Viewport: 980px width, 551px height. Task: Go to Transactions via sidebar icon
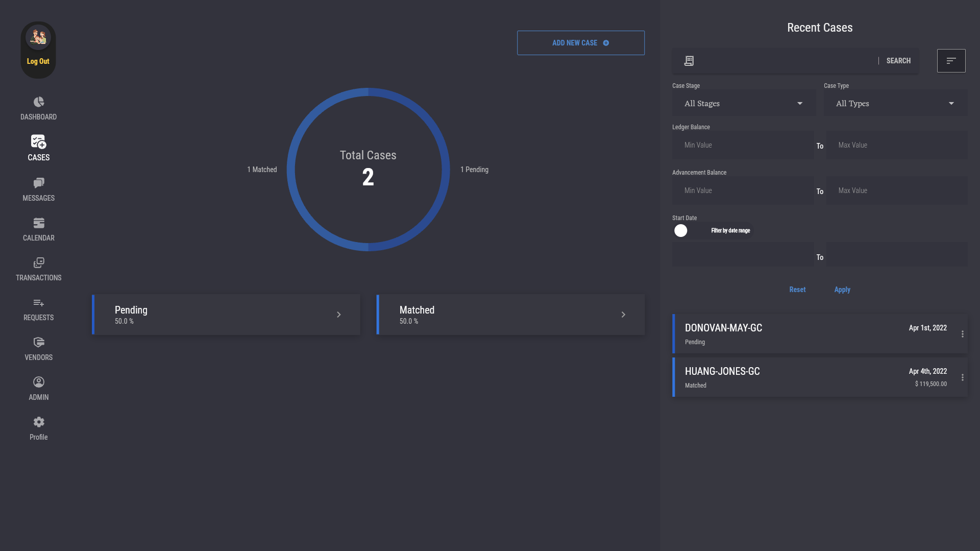point(39,263)
